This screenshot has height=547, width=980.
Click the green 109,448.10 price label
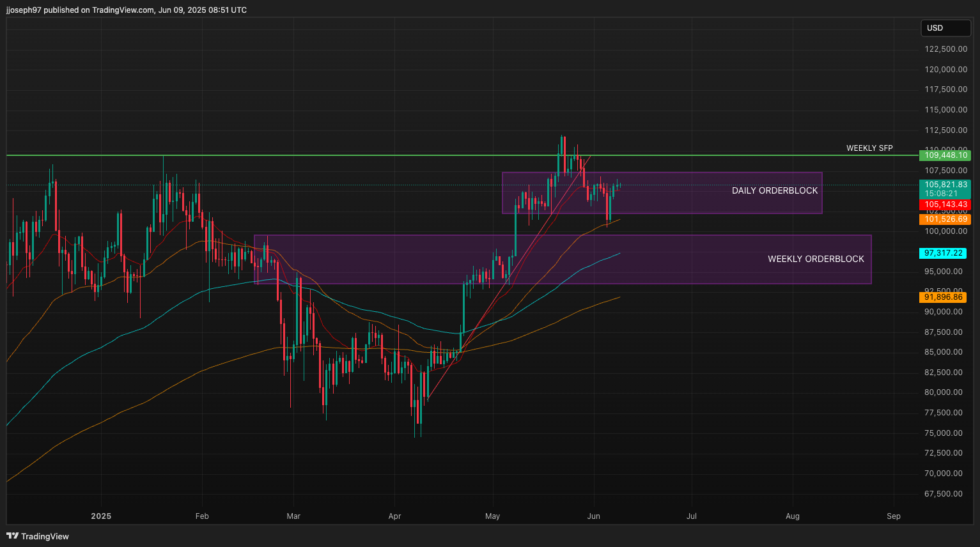pos(945,155)
